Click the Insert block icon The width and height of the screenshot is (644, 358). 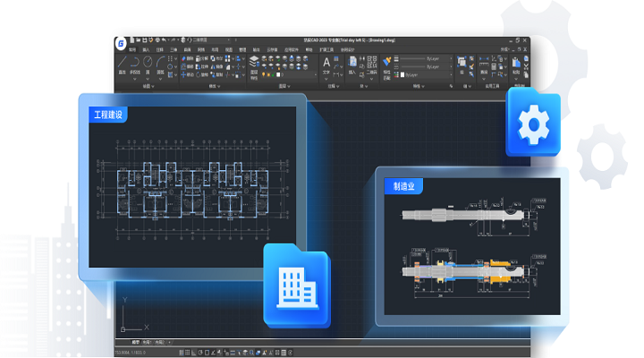(x=354, y=64)
